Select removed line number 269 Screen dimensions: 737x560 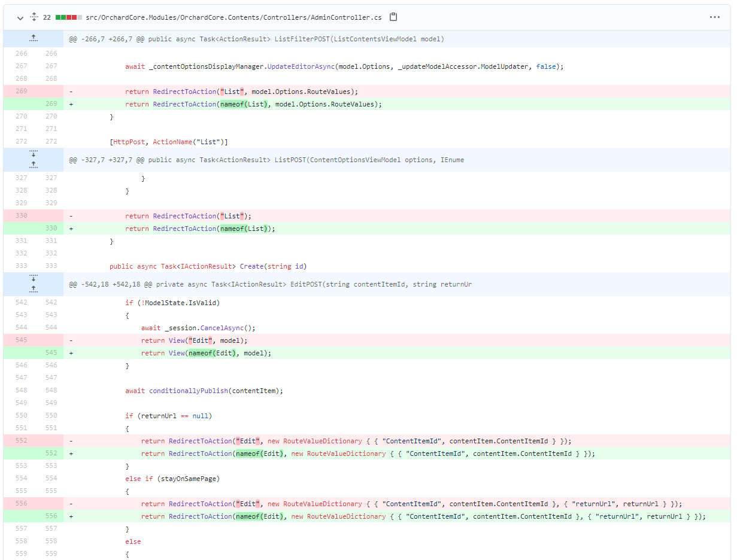click(21, 92)
